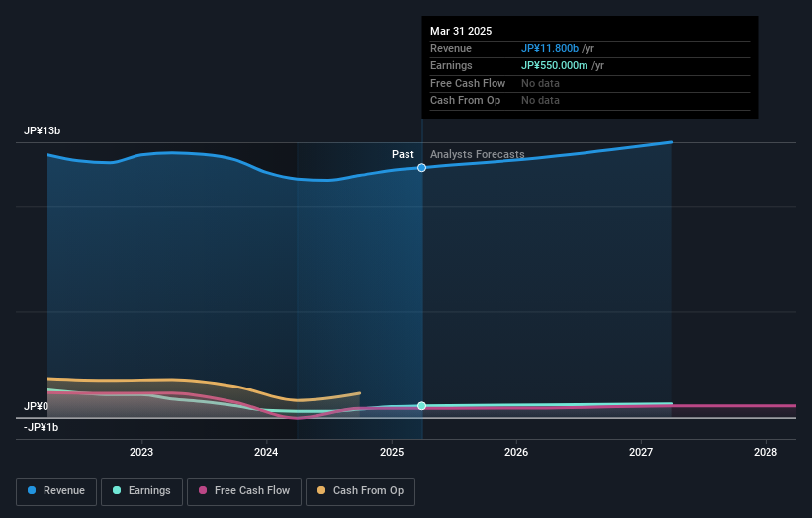Select the earnings data point at Mar 2025

pos(421,405)
